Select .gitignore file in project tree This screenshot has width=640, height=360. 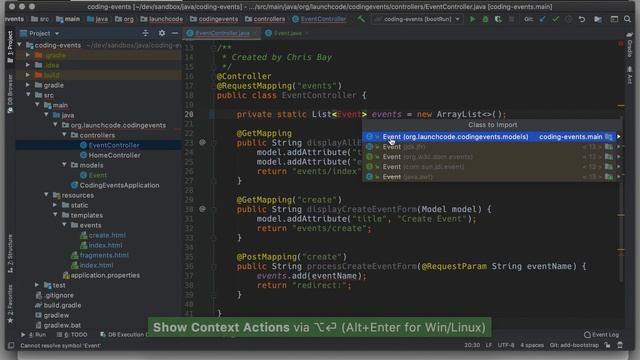click(x=59, y=295)
